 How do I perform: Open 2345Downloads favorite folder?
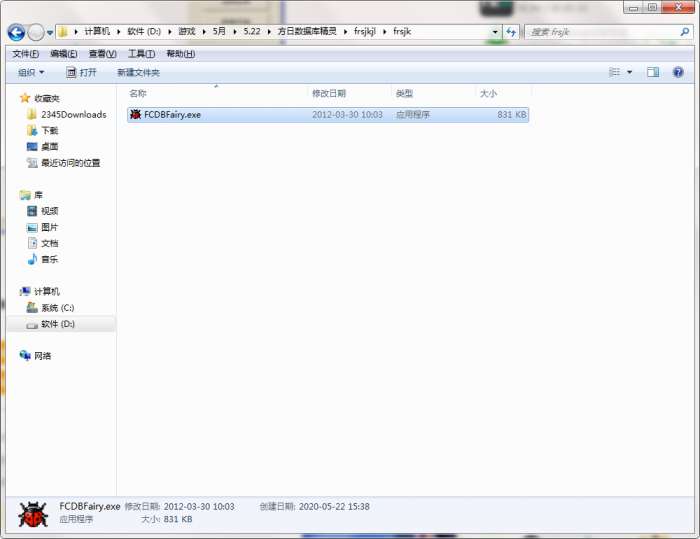tap(74, 115)
